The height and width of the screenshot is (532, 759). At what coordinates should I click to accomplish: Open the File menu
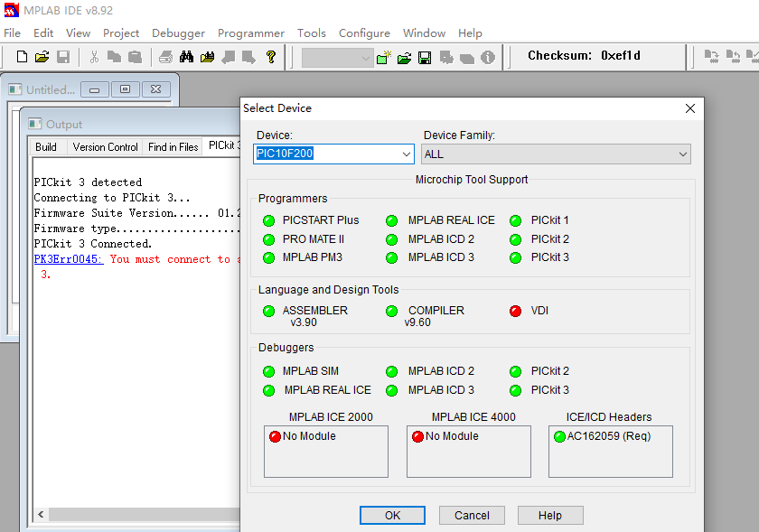click(x=12, y=33)
